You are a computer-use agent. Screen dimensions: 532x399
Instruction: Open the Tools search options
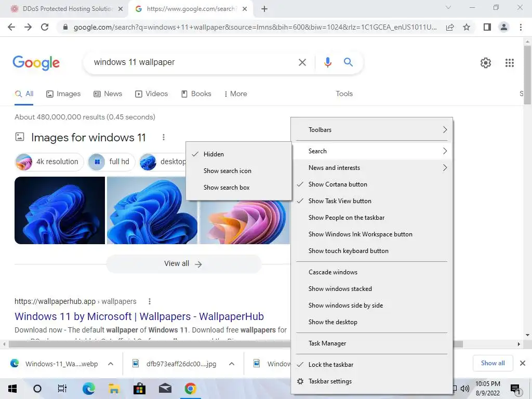[344, 94]
